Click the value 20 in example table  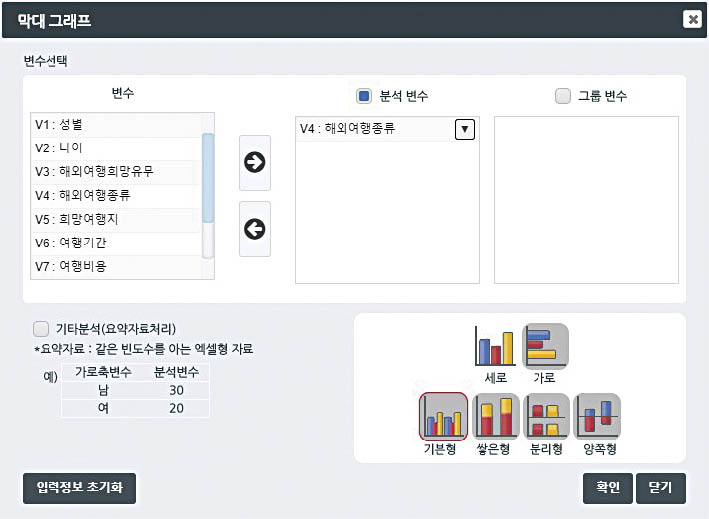click(176, 408)
